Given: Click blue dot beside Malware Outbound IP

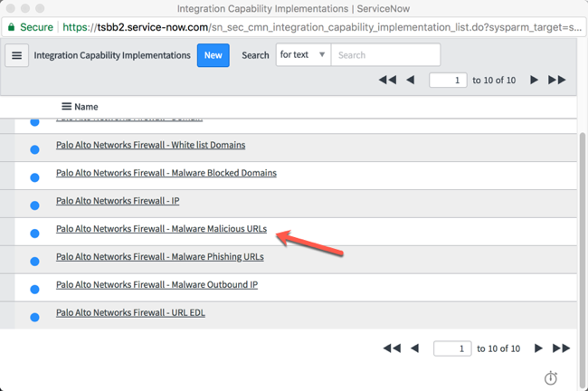Looking at the screenshot, I should [34, 290].
